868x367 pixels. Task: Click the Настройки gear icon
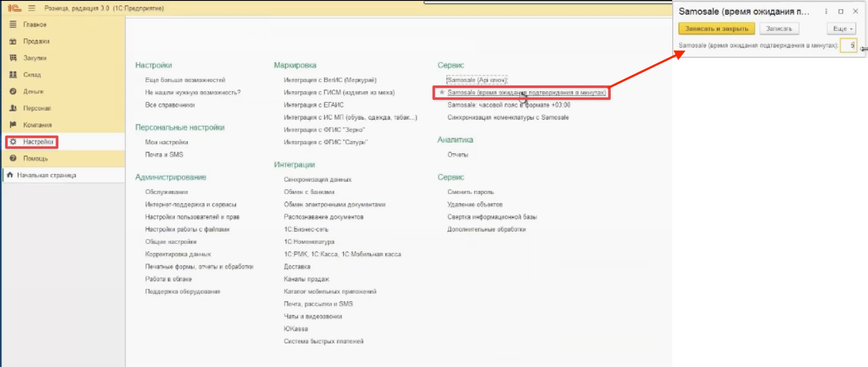click(x=13, y=141)
